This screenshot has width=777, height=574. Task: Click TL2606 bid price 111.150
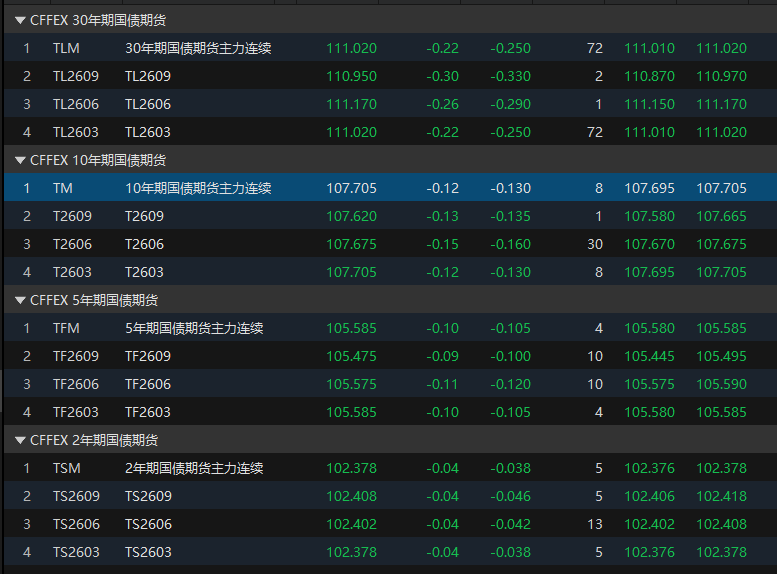pos(649,104)
